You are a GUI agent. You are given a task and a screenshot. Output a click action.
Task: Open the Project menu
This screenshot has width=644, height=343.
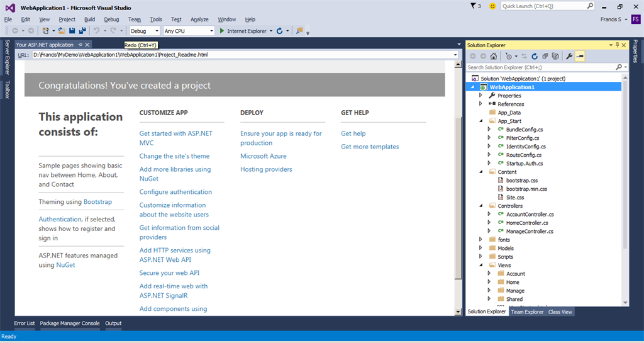point(67,20)
